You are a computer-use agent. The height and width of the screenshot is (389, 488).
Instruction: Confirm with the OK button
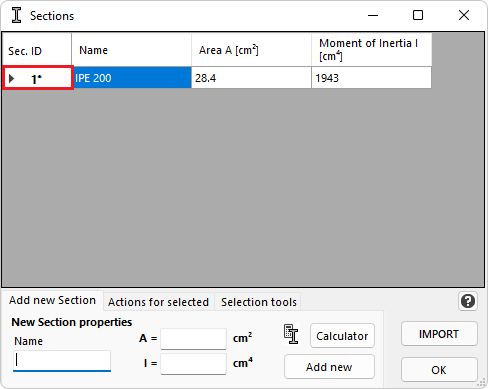click(x=439, y=370)
